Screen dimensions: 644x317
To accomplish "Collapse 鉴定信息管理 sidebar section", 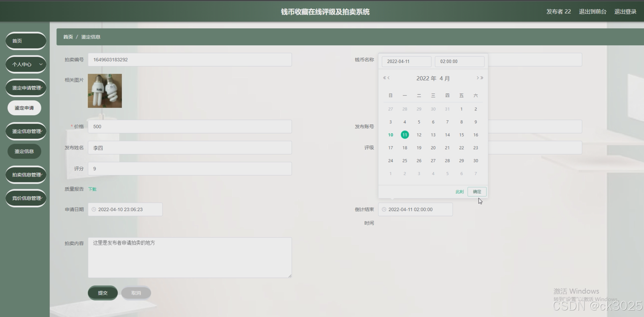I will pyautogui.click(x=26, y=131).
